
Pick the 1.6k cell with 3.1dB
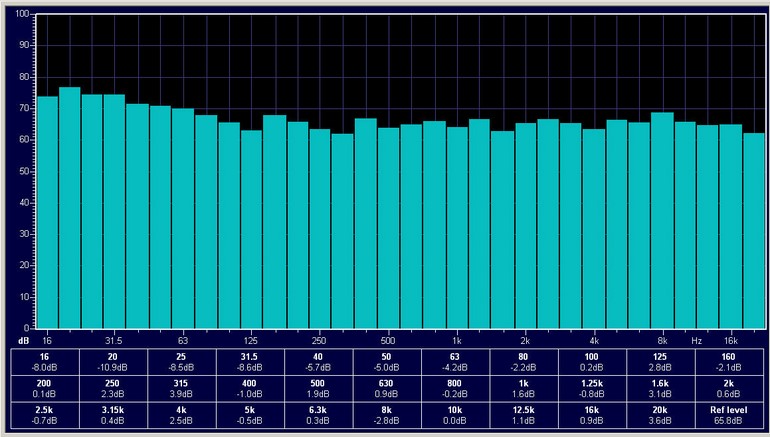pos(660,388)
